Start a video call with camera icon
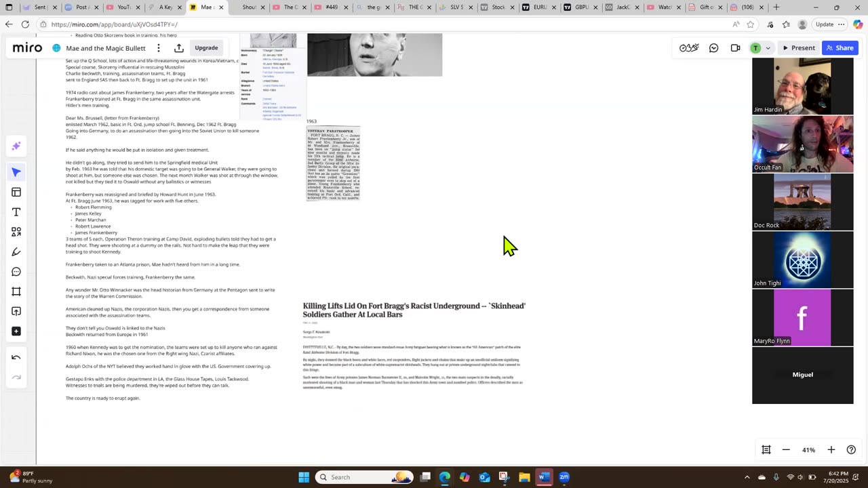The image size is (868, 488). point(735,48)
